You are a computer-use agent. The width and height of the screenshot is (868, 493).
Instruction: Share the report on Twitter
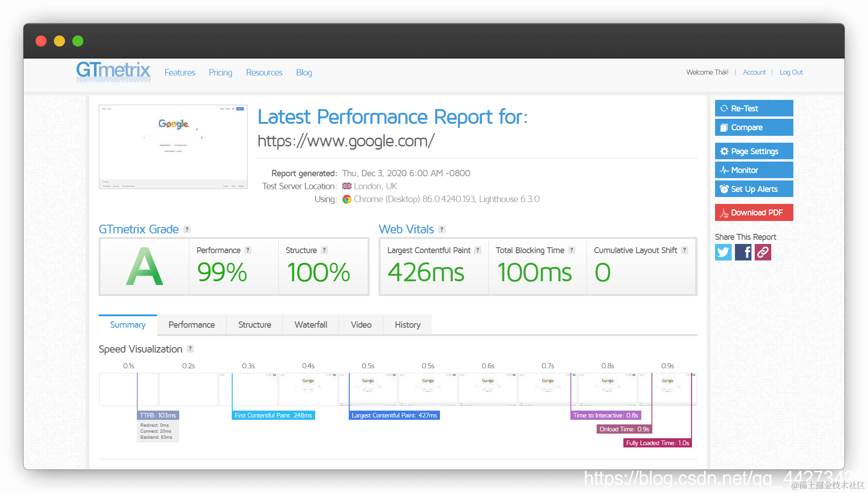pyautogui.click(x=723, y=252)
